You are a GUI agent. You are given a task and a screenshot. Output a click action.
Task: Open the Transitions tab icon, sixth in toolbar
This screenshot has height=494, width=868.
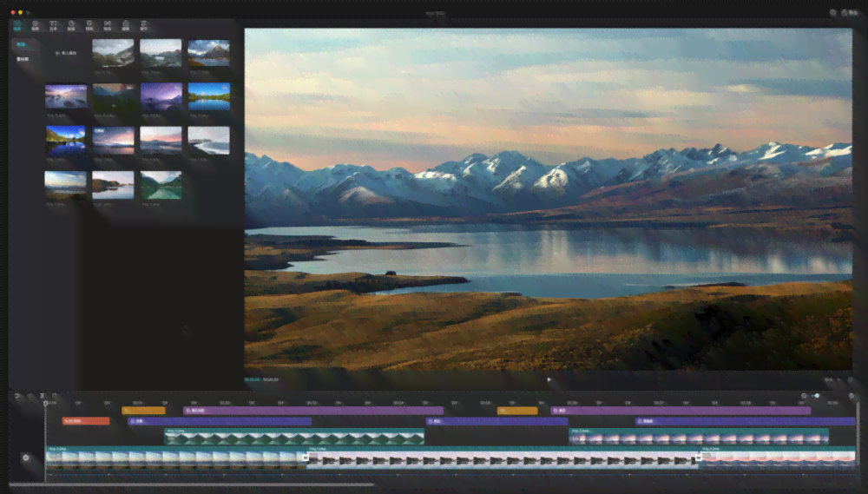tap(108, 25)
